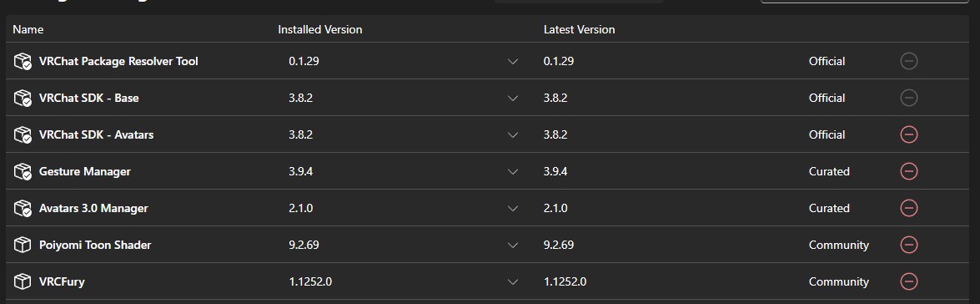The image size is (980, 304).
Task: Click the Name column header
Action: [28, 29]
